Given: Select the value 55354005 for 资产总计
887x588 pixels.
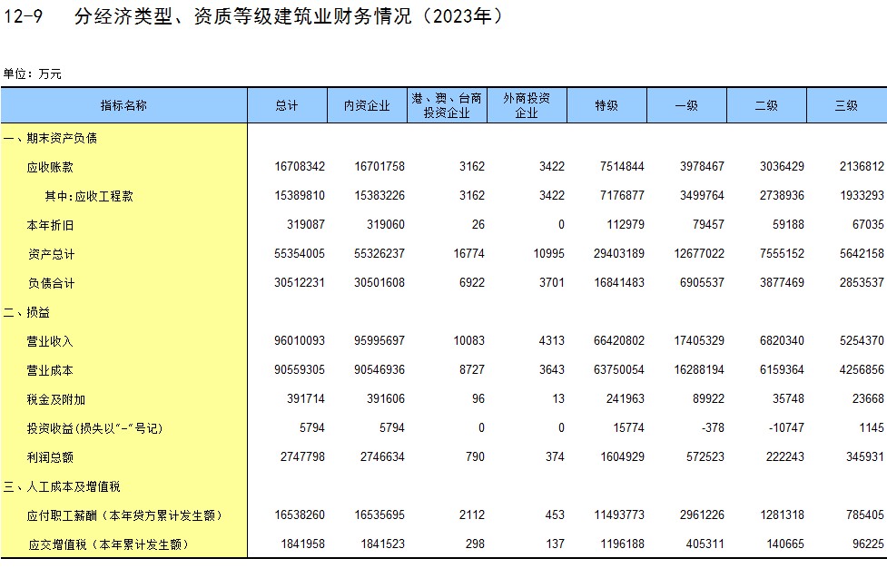Looking at the screenshot, I should [300, 254].
